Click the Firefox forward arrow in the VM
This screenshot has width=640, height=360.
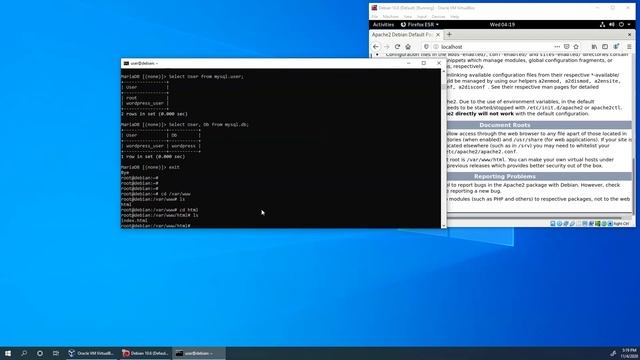point(387,47)
